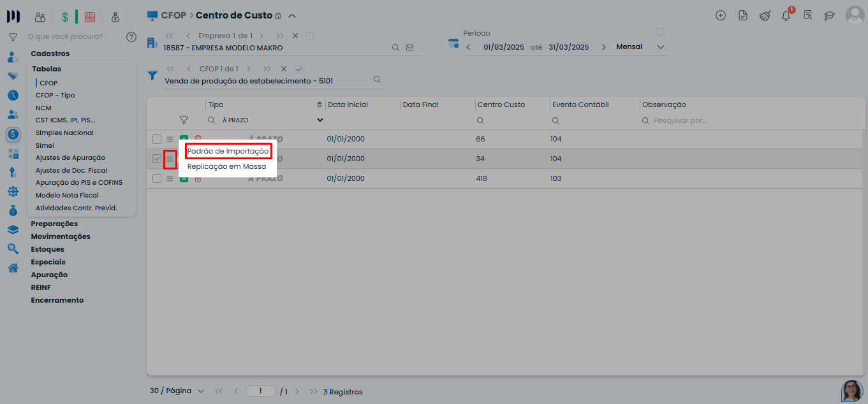This screenshot has height=404, width=868.
Task: Open NCM table entry
Action: pos(43,108)
